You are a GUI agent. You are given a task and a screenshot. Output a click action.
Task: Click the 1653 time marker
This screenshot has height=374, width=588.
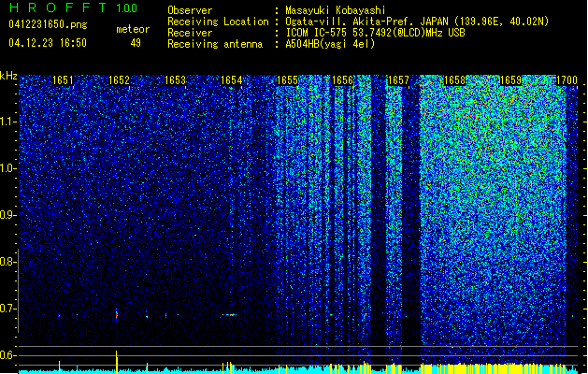click(x=175, y=80)
